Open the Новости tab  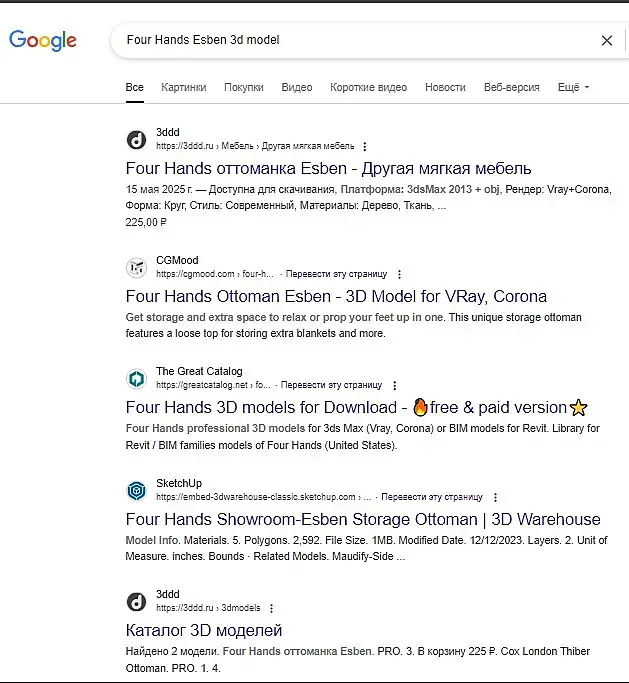click(445, 88)
